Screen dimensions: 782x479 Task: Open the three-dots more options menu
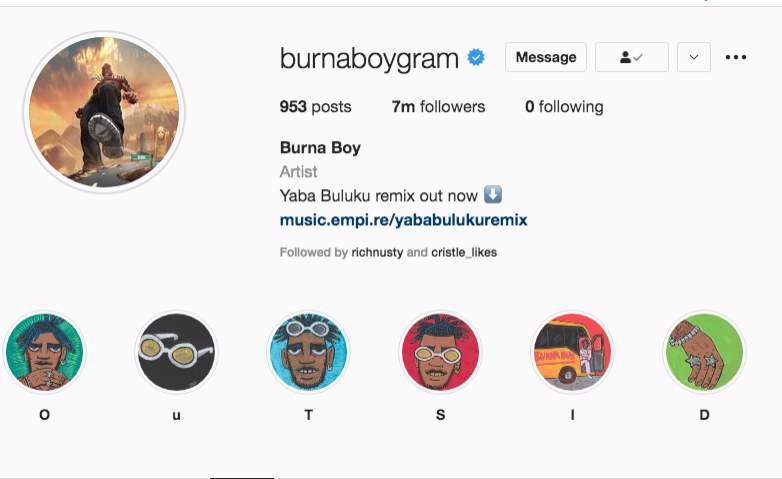736,57
